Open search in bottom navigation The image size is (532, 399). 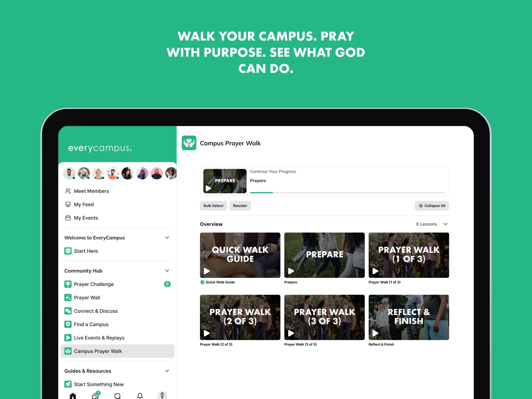pyautogui.click(x=117, y=396)
